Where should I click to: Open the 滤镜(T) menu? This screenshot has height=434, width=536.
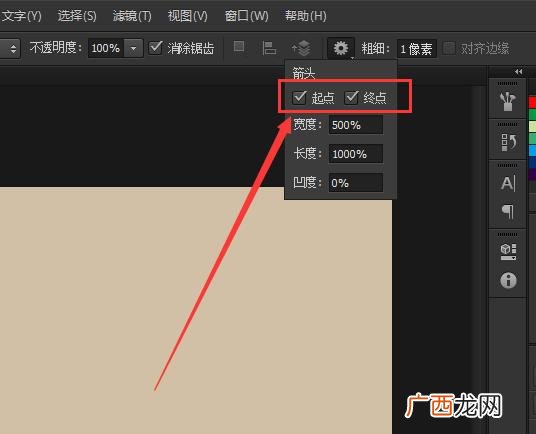[132, 16]
